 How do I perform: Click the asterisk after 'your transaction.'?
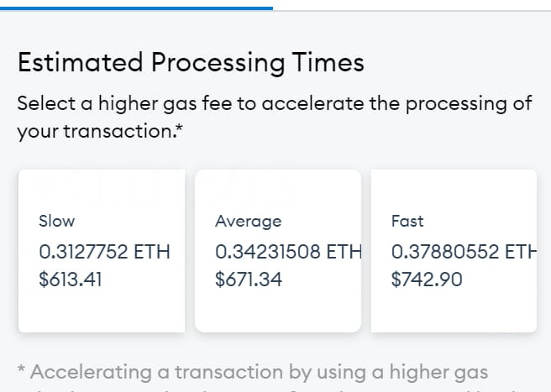[x=180, y=127]
